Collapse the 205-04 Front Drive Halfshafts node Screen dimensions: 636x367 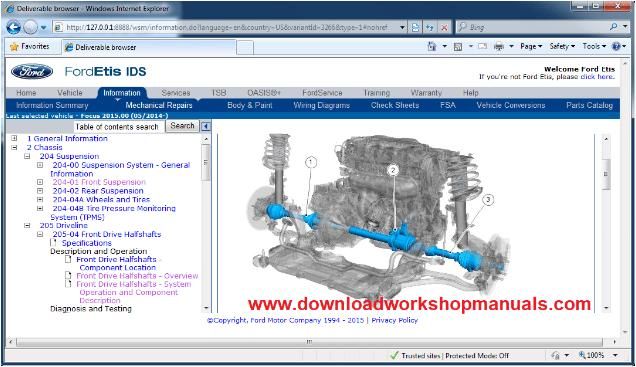(40, 234)
